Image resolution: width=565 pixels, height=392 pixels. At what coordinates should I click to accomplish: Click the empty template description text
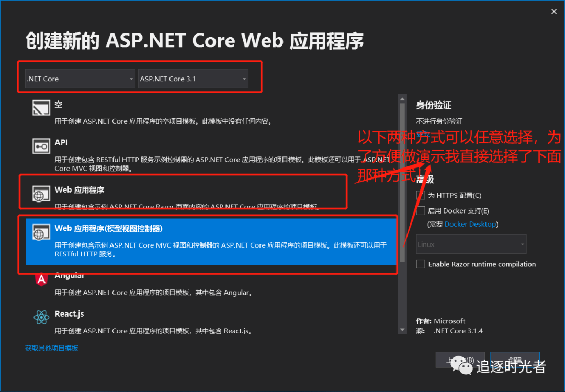tap(163, 121)
